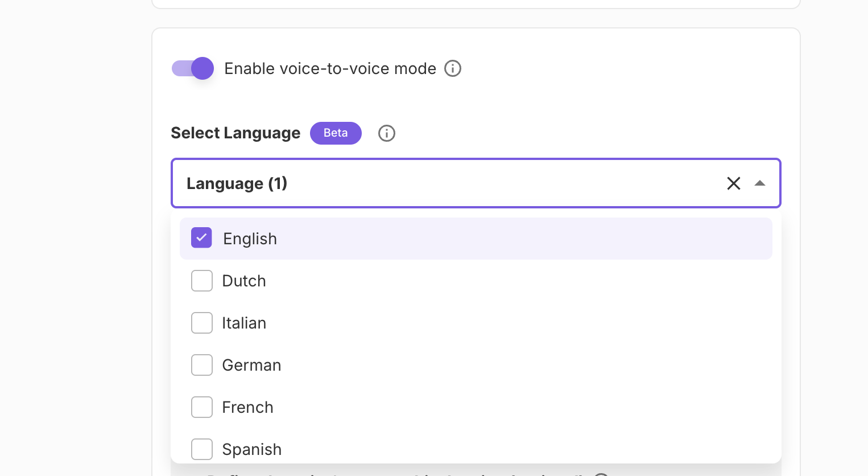
Task: Pick the 'Spanish' option text in list
Action: (x=251, y=449)
